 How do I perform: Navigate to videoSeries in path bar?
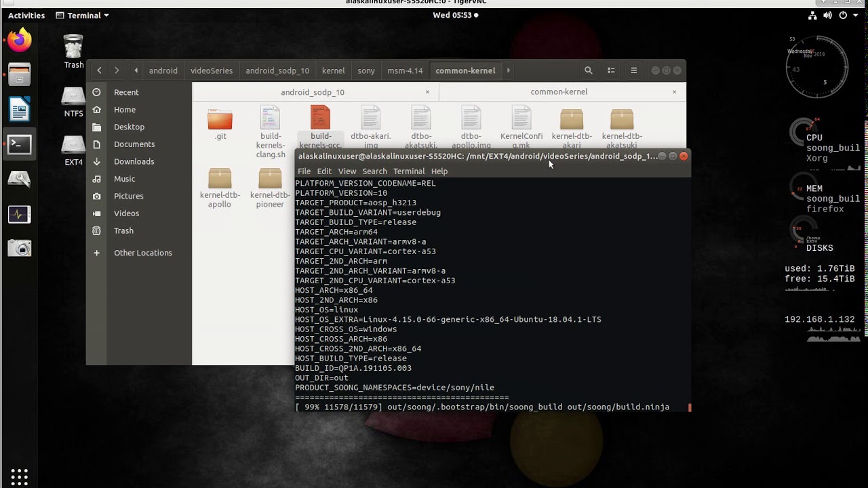212,70
